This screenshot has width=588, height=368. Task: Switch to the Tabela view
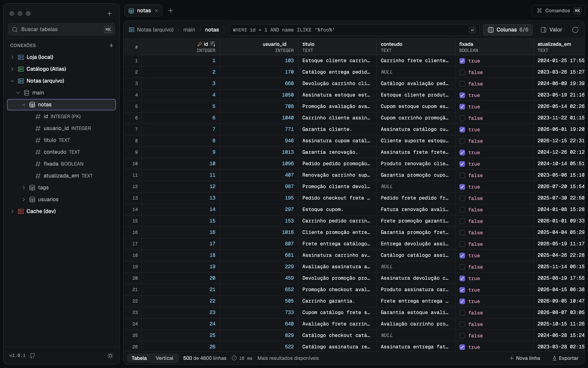tap(139, 358)
